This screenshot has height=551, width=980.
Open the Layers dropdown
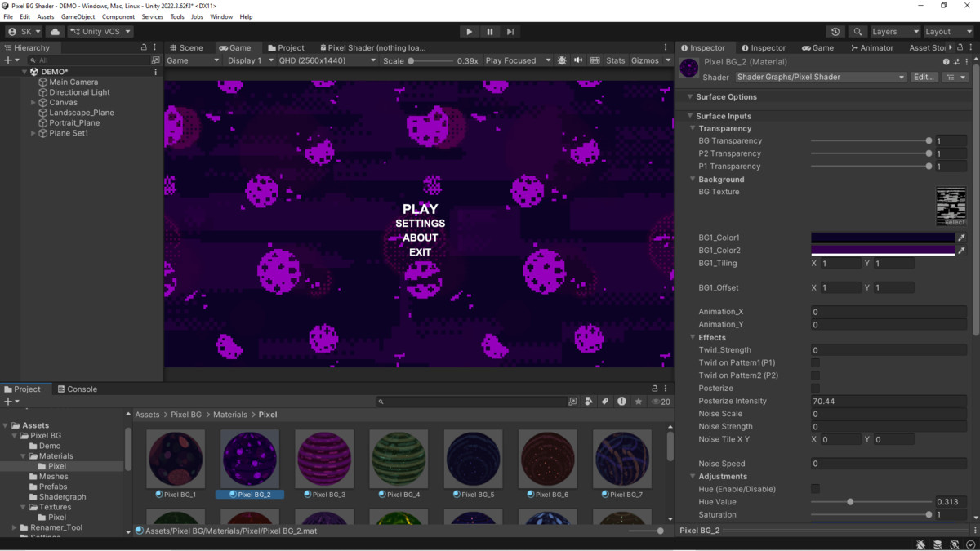pos(894,32)
